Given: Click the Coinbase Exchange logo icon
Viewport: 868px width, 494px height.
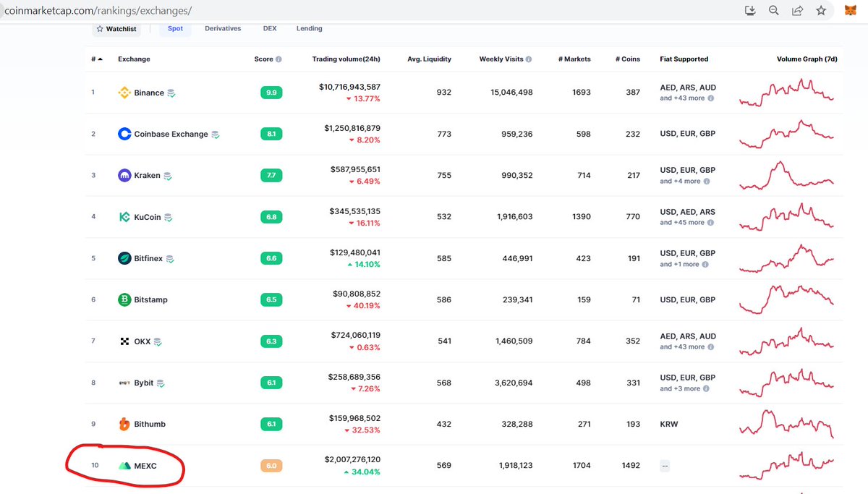Looking at the screenshot, I should coord(124,134).
